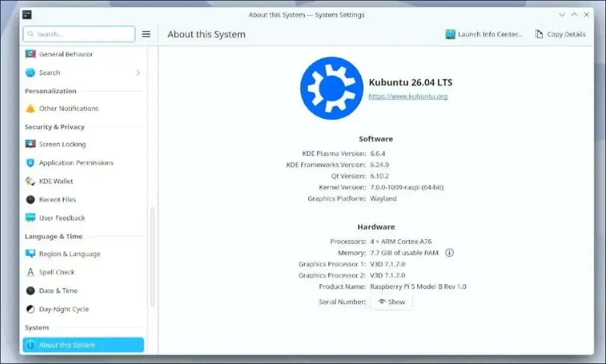The image size is (606, 364).
Task: Click the Copy Details button
Action: [x=560, y=34]
